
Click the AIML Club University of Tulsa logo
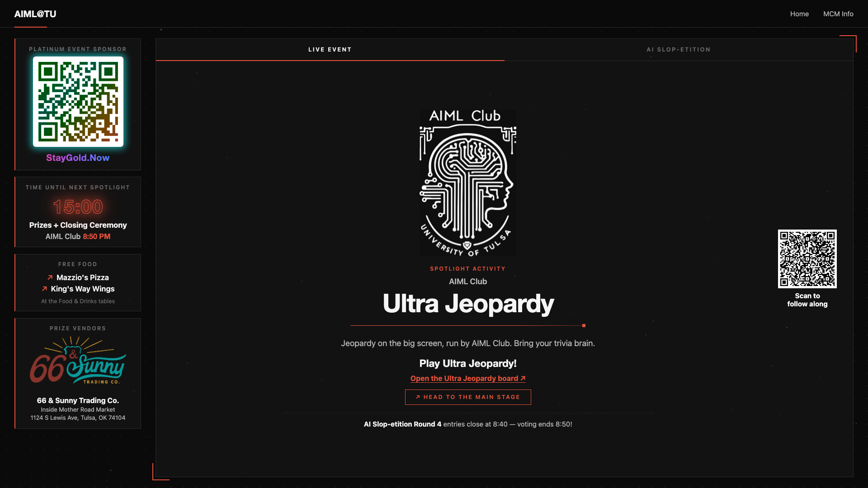click(468, 183)
